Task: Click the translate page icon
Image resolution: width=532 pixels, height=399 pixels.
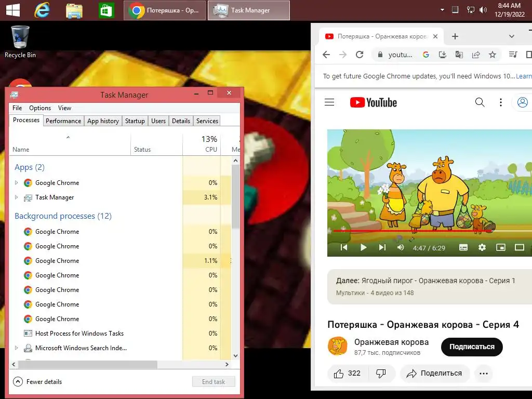Action: point(459,55)
